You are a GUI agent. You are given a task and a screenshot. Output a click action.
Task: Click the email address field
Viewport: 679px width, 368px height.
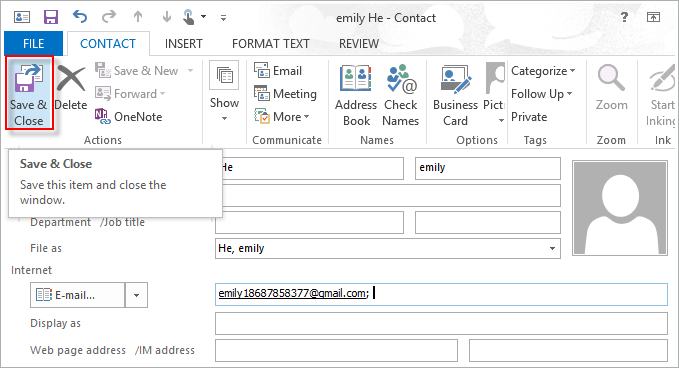tap(441, 294)
